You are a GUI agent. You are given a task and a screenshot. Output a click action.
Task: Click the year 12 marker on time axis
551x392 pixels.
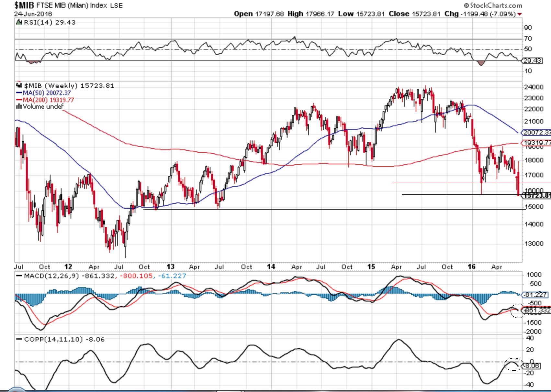pos(68,267)
